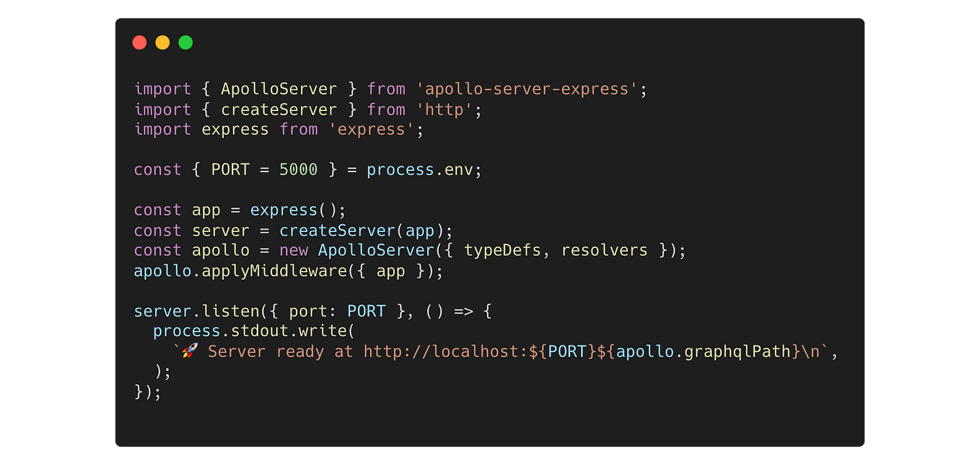Viewport: 980px width, 465px height.
Task: Click the red close traffic light
Action: pos(139,43)
